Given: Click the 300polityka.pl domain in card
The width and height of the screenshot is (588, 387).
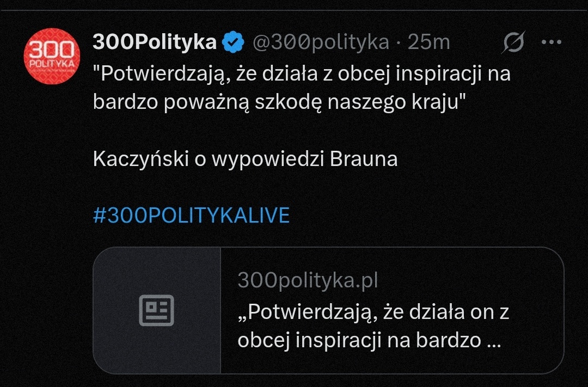Looking at the screenshot, I should [x=308, y=280].
